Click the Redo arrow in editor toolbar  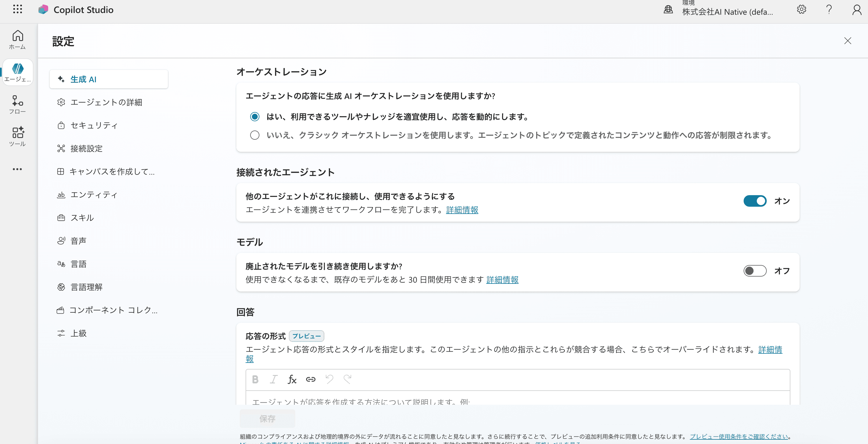[347, 379]
